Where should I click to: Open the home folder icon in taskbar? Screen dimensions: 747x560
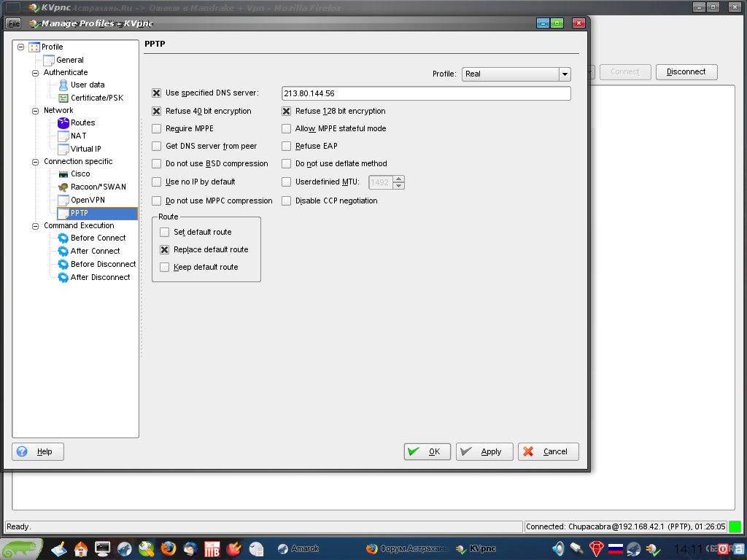point(81,549)
